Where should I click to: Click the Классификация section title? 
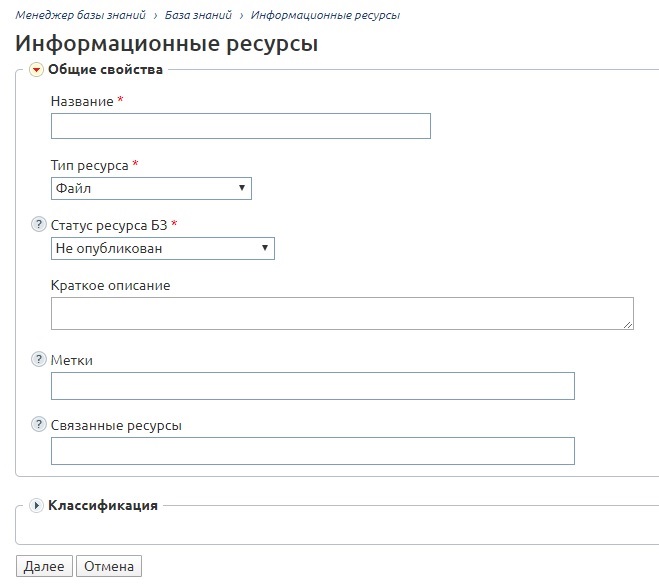click(x=103, y=505)
